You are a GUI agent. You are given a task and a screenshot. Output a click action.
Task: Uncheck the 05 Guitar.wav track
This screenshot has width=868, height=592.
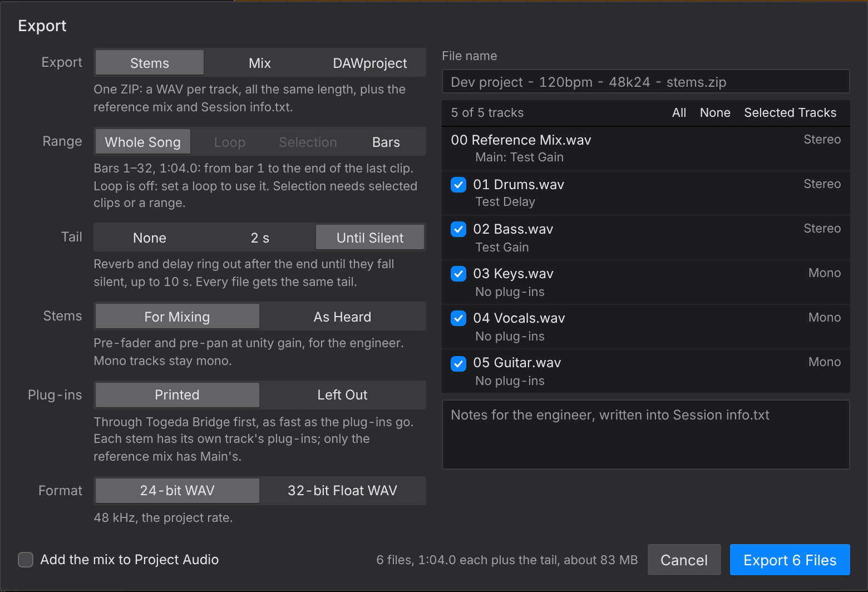458,363
